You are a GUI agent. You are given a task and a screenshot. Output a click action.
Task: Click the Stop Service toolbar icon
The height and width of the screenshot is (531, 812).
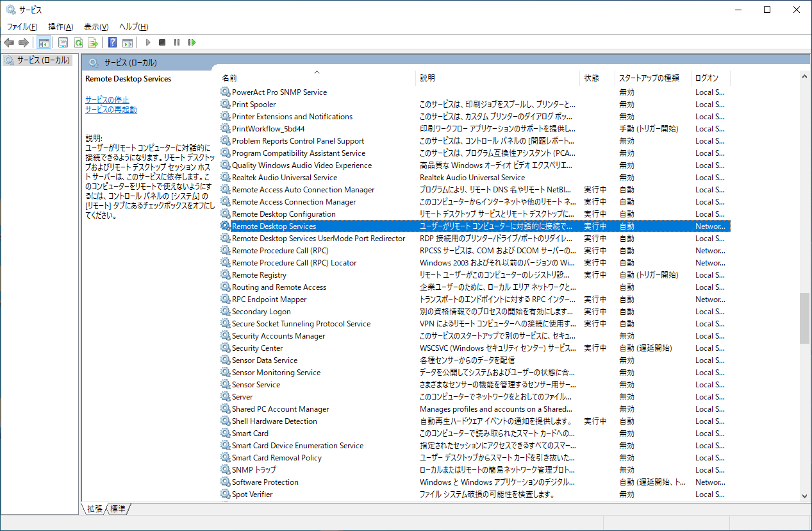(x=162, y=42)
